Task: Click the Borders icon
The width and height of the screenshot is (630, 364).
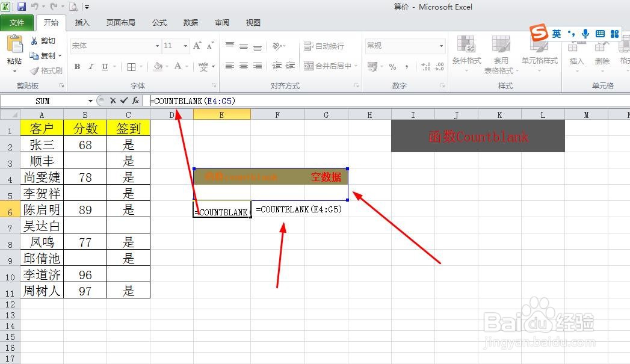Action: (x=131, y=67)
